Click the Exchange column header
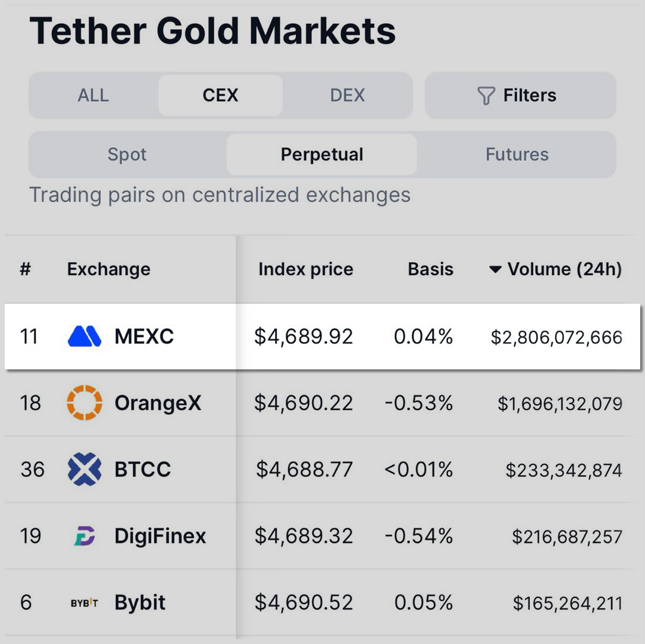 point(108,269)
